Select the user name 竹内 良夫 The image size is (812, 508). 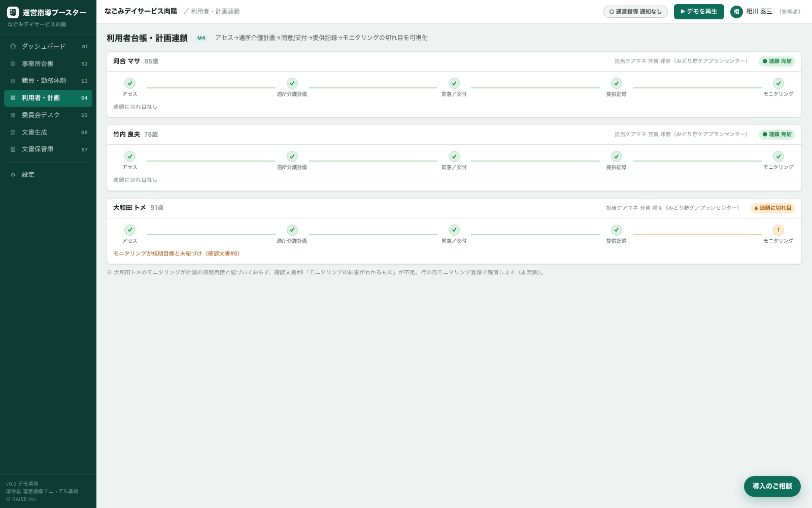click(x=126, y=135)
